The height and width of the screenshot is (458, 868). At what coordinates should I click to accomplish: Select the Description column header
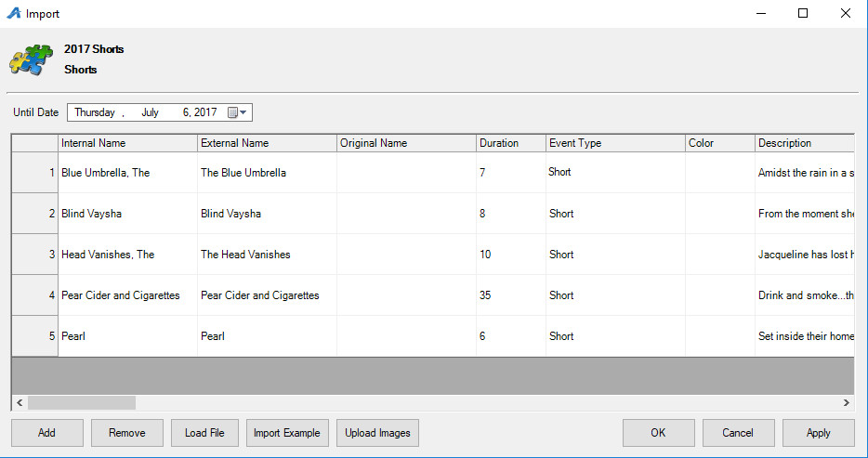coord(805,143)
